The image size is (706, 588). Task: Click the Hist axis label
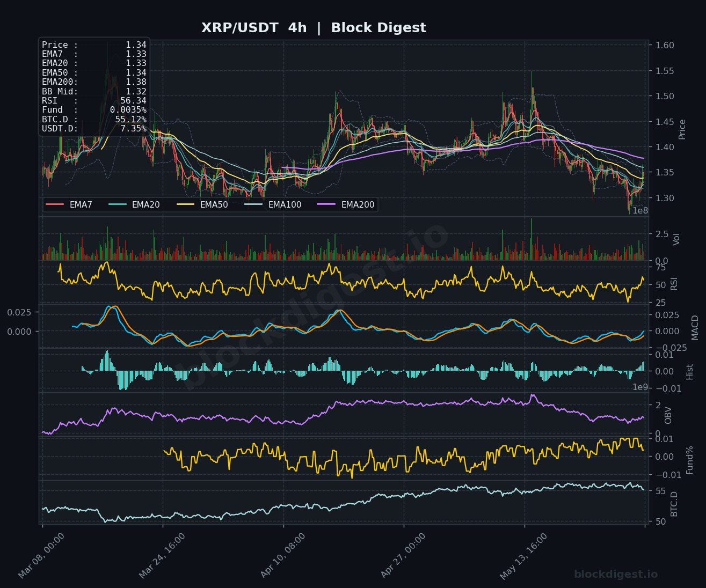[690, 372]
